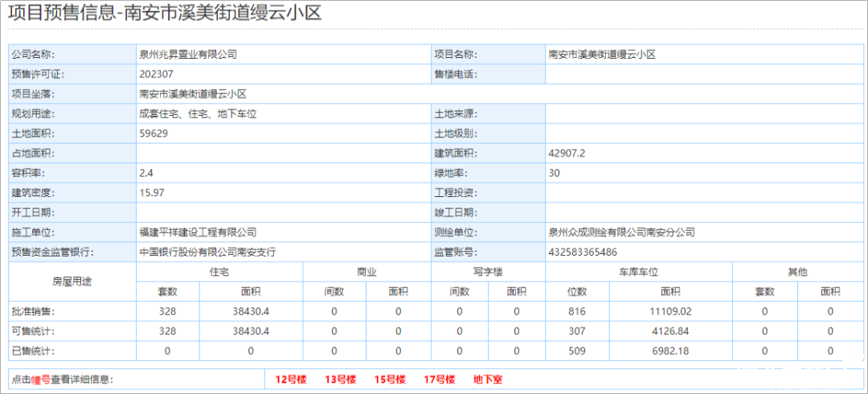Click sold parking area 6982.18
Screen dimensions: 868x394
(x=670, y=351)
